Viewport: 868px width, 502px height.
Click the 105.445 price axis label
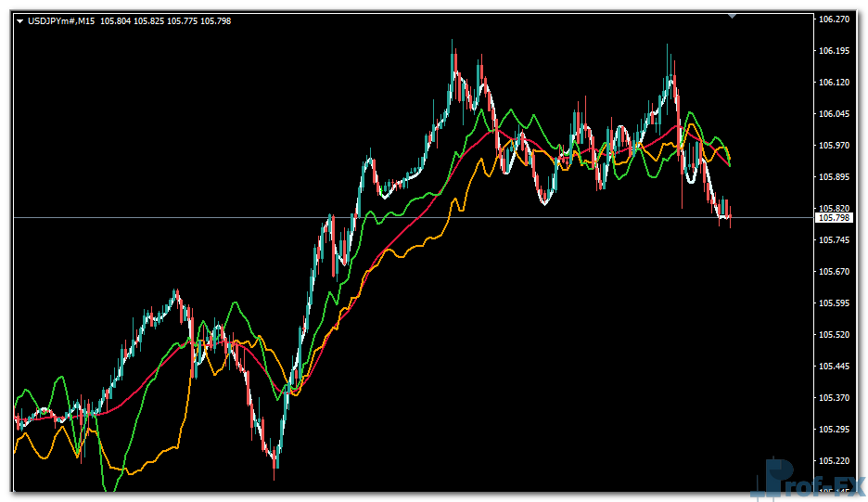coord(834,367)
